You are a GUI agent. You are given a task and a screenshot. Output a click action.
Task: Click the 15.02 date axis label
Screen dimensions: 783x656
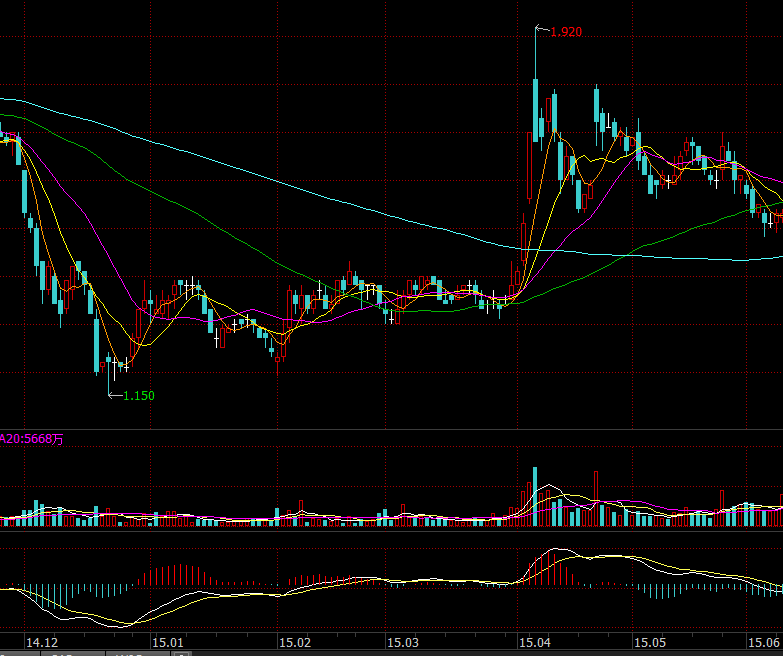[x=295, y=642]
